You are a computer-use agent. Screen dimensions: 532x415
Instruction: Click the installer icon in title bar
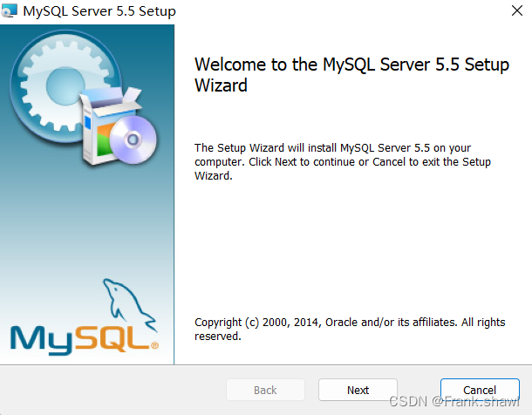(9, 10)
